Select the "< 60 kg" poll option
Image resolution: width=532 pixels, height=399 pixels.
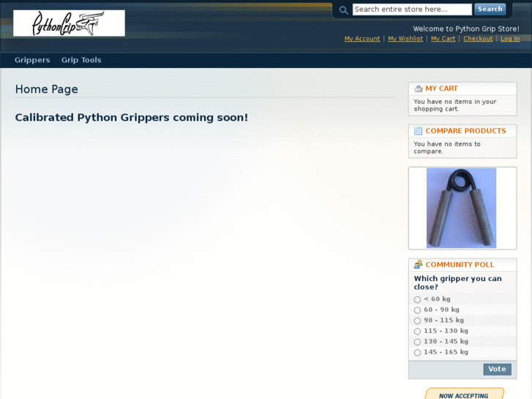click(417, 299)
